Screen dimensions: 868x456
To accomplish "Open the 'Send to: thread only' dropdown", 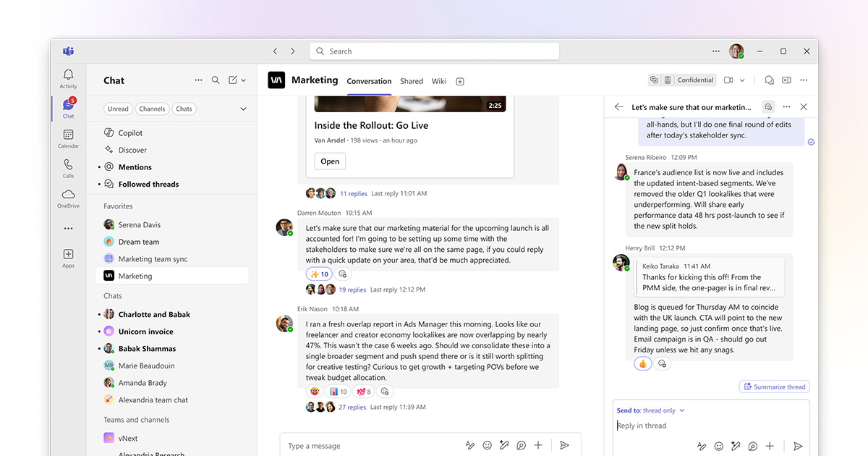I will click(x=651, y=410).
